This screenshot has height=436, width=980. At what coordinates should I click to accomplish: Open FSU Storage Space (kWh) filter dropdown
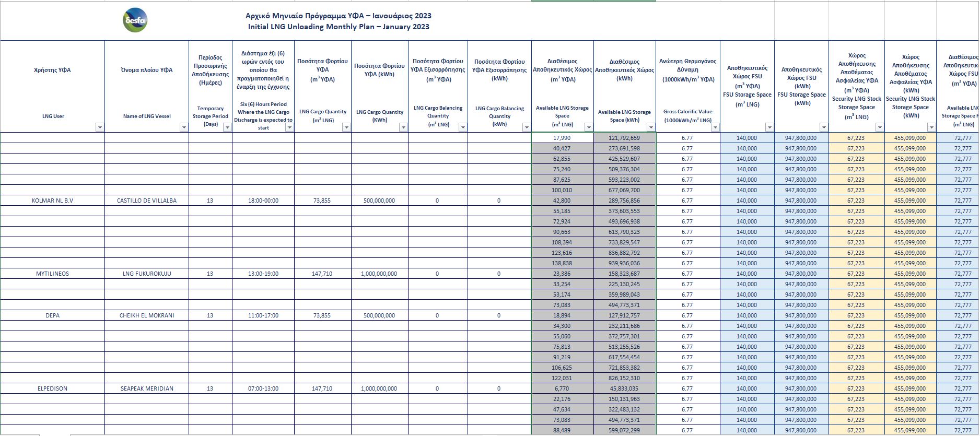click(823, 127)
